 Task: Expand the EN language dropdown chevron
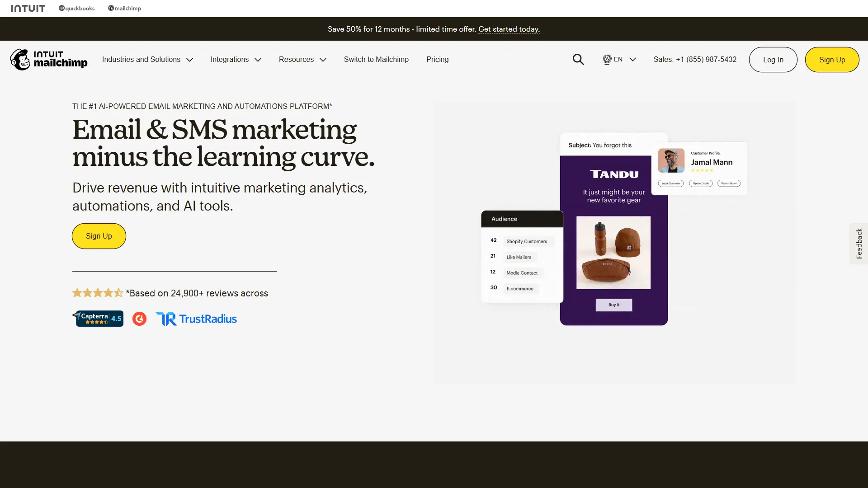pyautogui.click(x=633, y=60)
